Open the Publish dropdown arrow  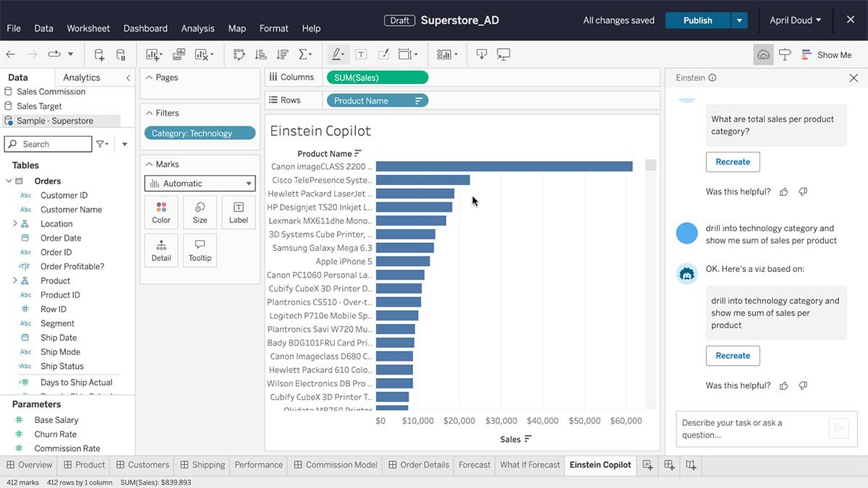pyautogui.click(x=739, y=20)
